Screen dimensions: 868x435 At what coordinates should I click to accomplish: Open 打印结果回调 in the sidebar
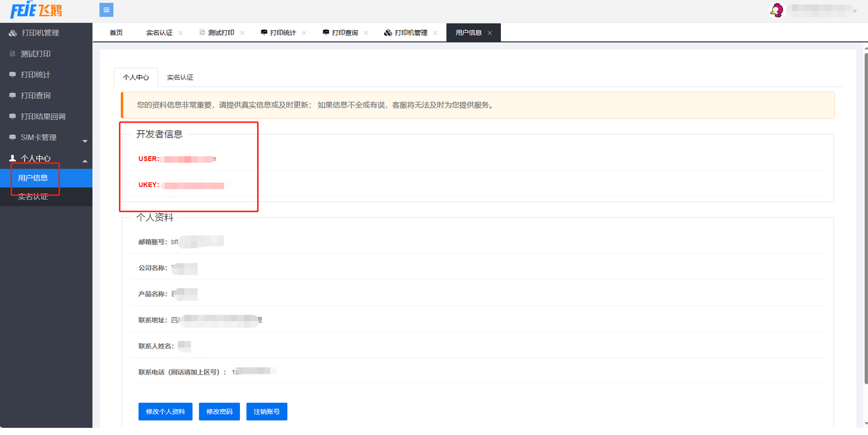[43, 117]
